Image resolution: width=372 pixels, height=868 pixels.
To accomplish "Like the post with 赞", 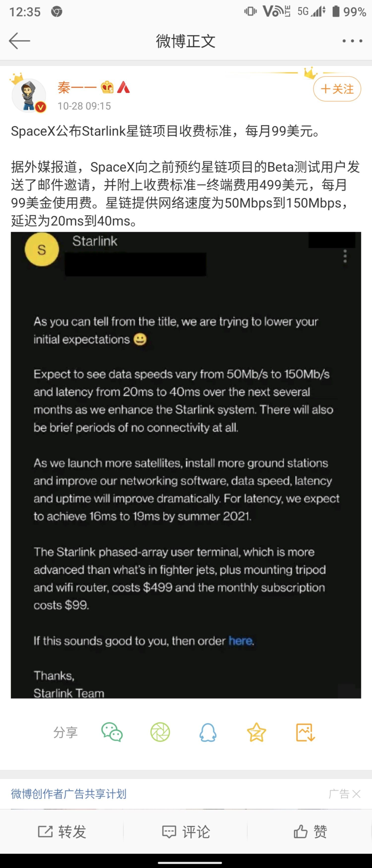I will click(x=310, y=831).
